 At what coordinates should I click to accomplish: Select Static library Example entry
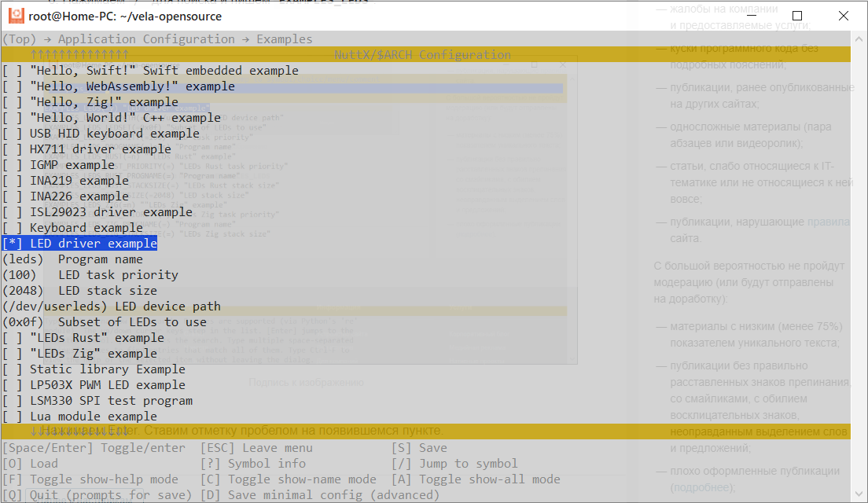(94, 369)
